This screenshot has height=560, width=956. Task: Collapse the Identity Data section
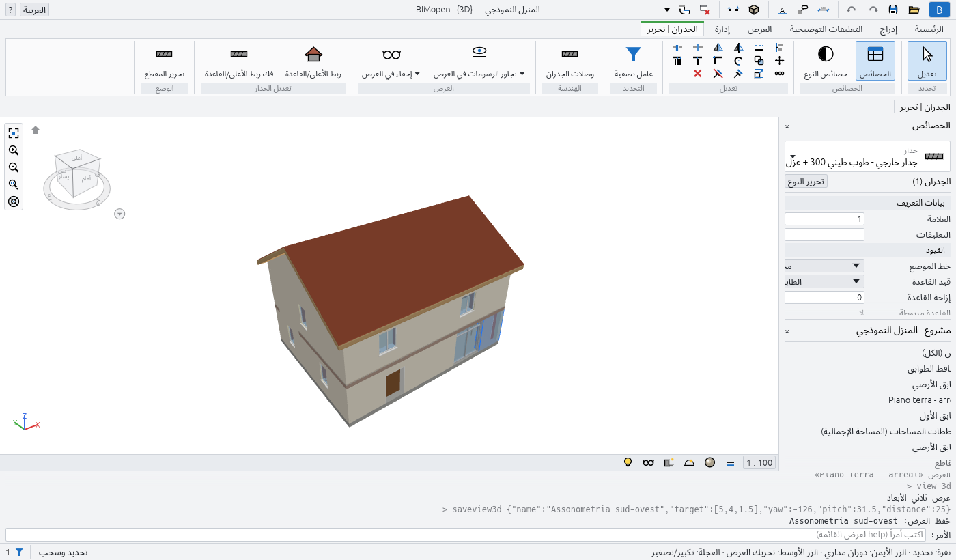click(x=792, y=204)
